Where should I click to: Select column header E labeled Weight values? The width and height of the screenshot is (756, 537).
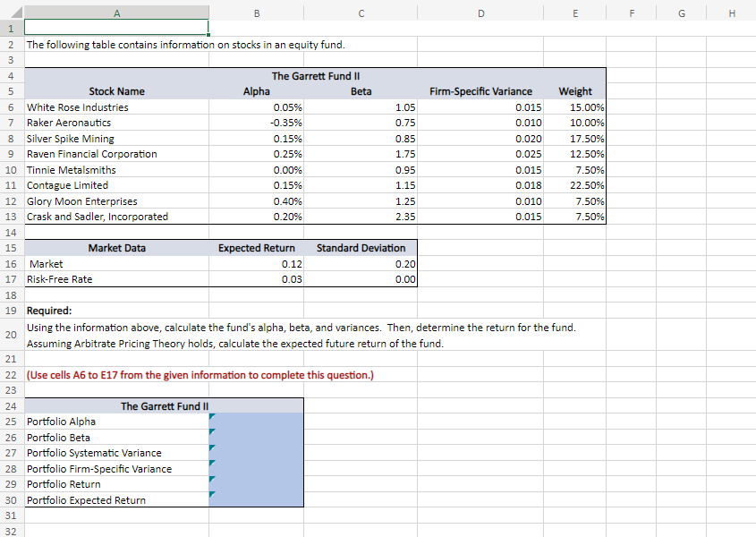(x=575, y=11)
